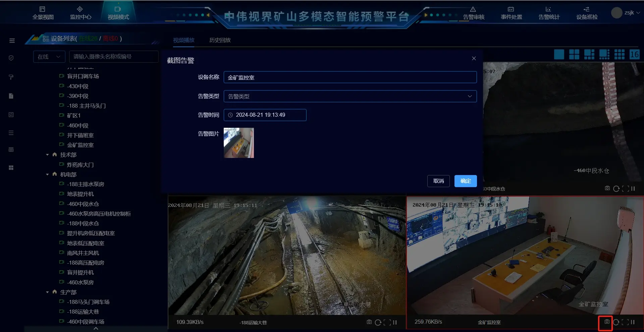The width and height of the screenshot is (644, 332).
Task: Select 矿区1 camera in list
Action: click(73, 115)
